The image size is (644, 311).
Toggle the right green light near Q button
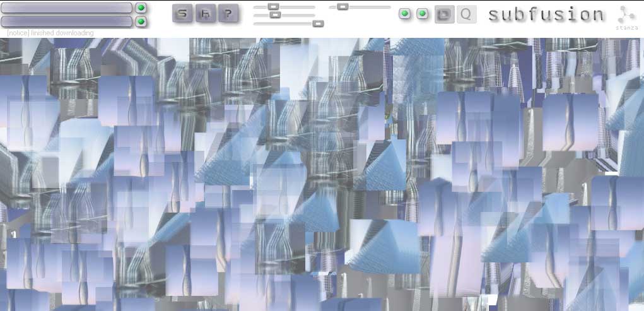[x=422, y=13]
